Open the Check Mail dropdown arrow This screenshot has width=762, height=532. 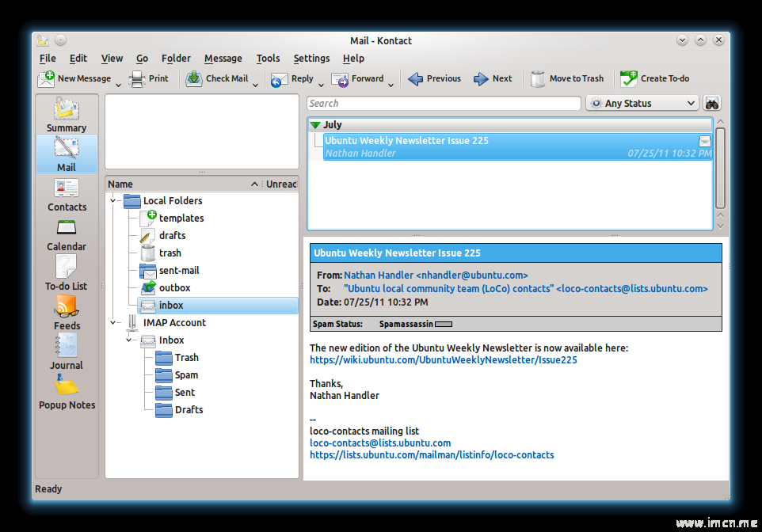point(255,85)
